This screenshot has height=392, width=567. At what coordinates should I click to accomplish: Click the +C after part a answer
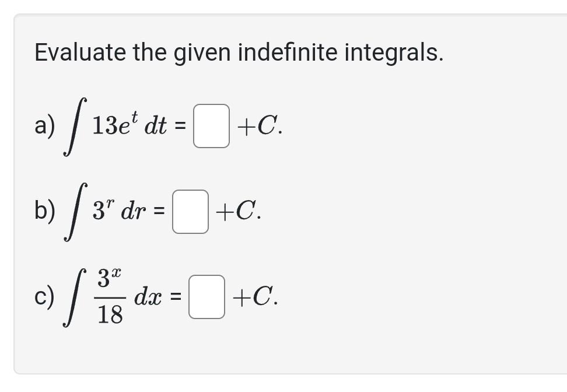(x=256, y=125)
